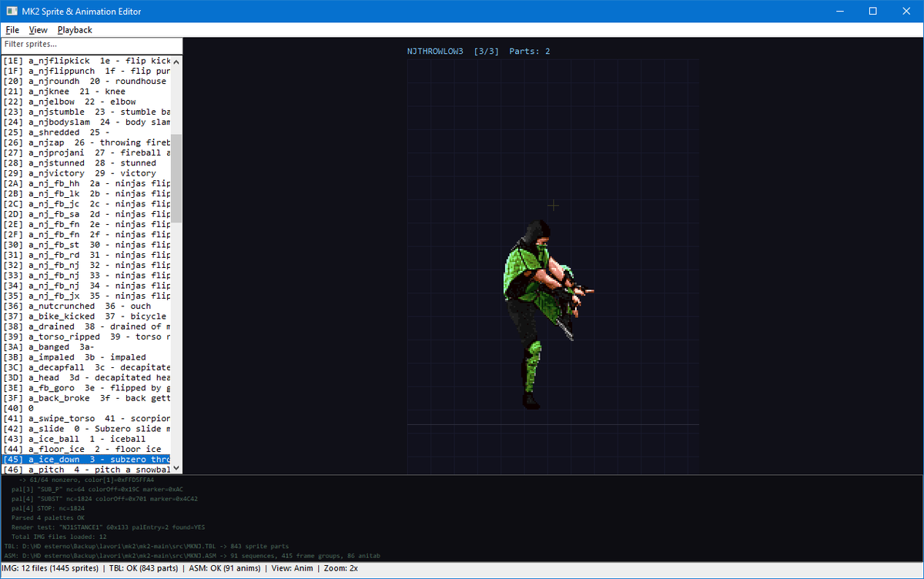Screen dimensions: 924x579
Task: Select the [25] a_shredded row
Action: (85, 132)
